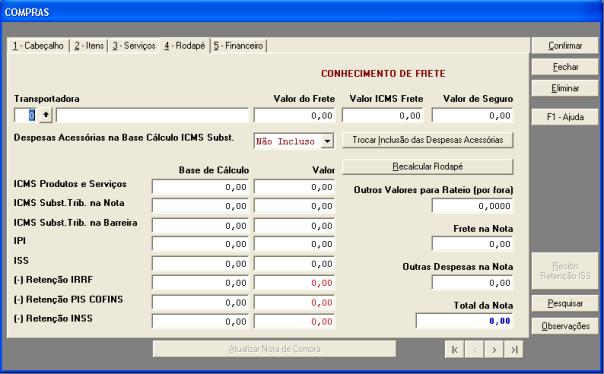Focus the ISS Base de Cálculo field
604x374 pixels.
point(200,263)
